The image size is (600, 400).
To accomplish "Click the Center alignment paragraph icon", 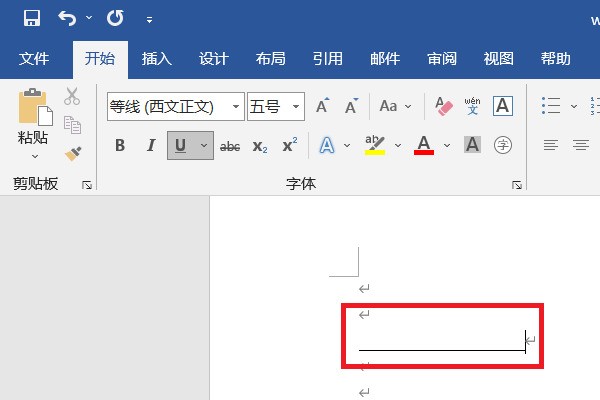I will (581, 145).
